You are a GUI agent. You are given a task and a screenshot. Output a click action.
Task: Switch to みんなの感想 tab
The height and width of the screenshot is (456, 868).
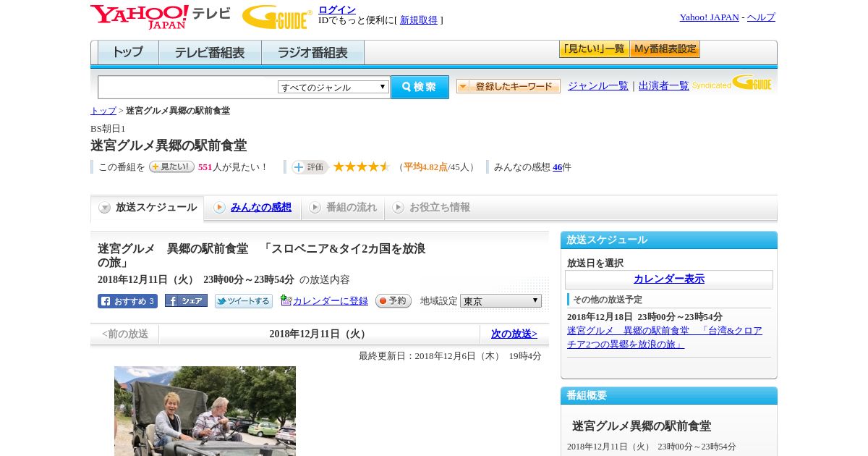click(252, 208)
